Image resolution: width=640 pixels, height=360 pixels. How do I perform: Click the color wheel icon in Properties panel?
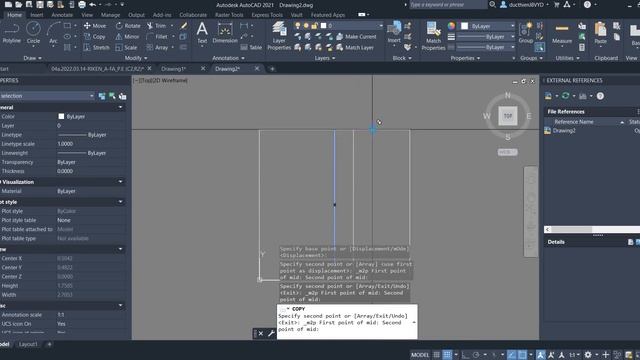coord(451,26)
